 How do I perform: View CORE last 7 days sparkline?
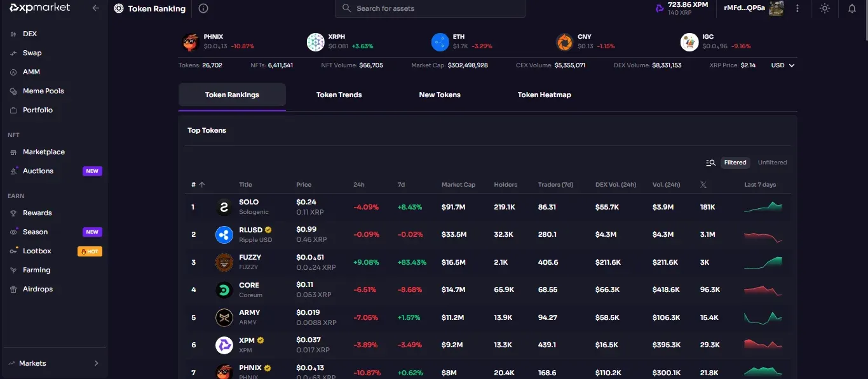click(763, 290)
